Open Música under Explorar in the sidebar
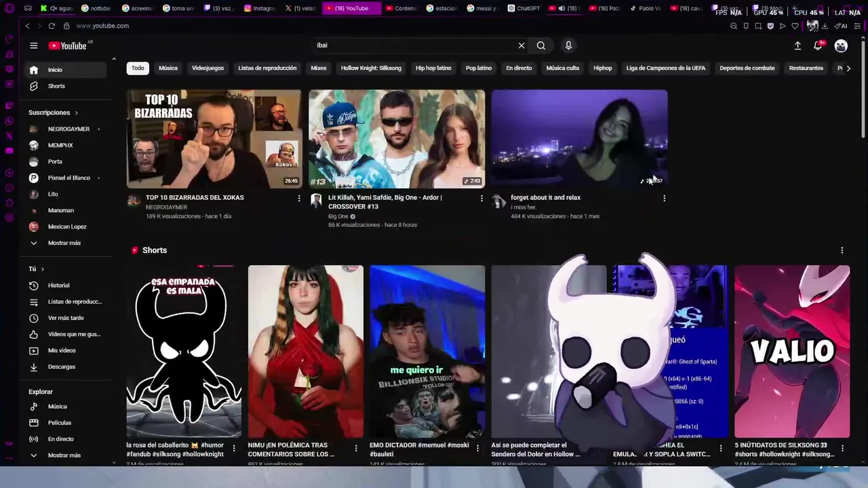 point(66,407)
